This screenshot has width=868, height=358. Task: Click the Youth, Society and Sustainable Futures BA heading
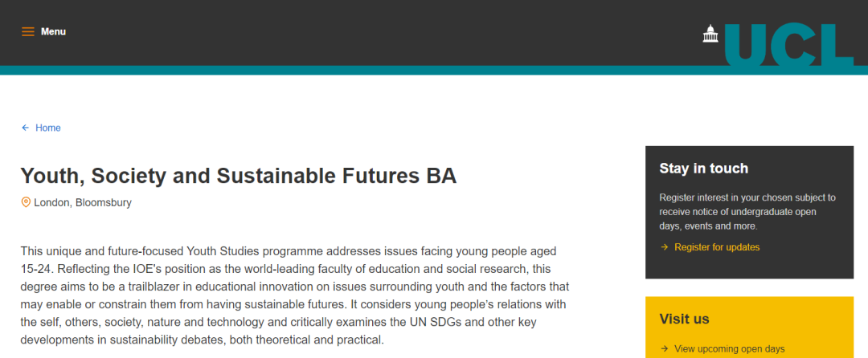pyautogui.click(x=239, y=176)
